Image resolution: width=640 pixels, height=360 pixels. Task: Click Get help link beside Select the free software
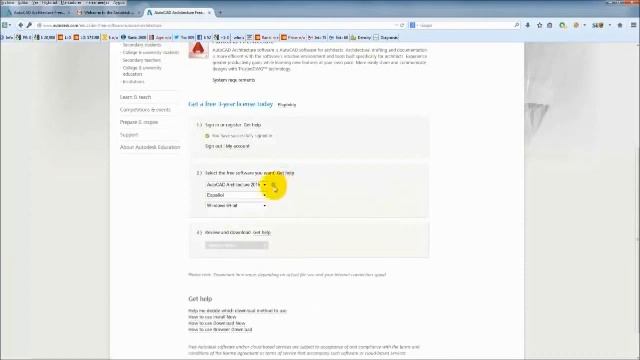click(x=285, y=173)
